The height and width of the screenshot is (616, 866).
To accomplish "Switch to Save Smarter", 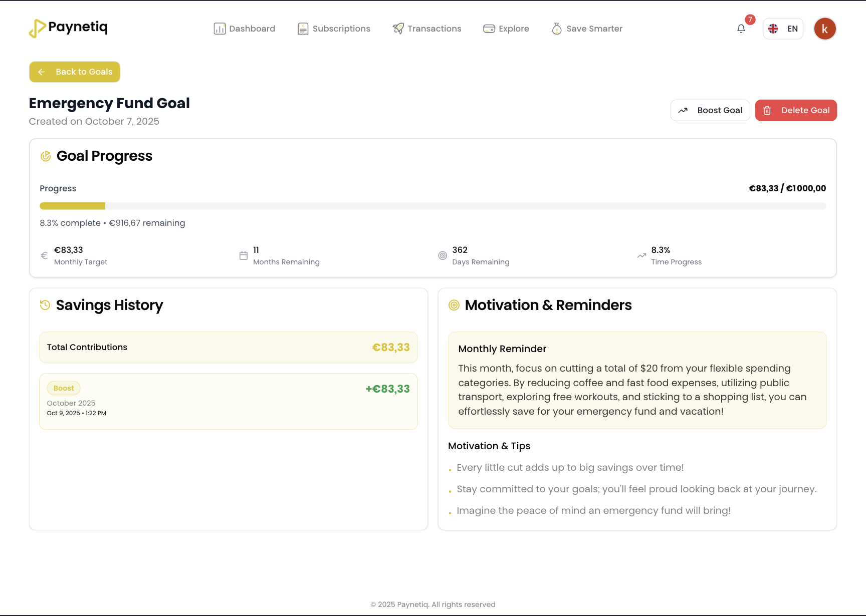I will pyautogui.click(x=587, y=29).
